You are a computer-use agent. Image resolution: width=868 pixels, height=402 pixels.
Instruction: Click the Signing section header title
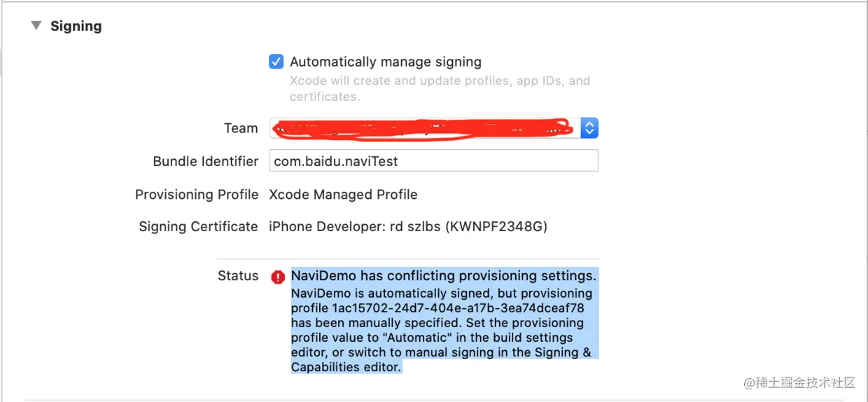click(x=76, y=27)
